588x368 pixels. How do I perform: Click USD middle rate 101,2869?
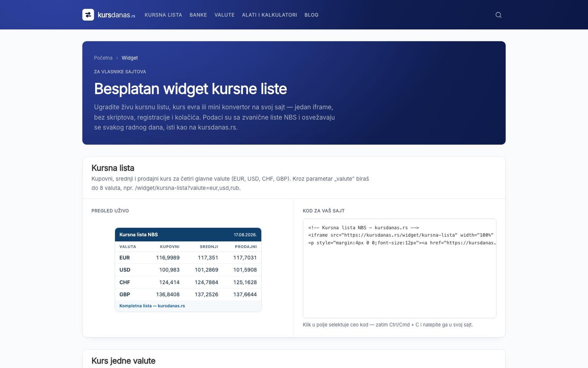[207, 270]
